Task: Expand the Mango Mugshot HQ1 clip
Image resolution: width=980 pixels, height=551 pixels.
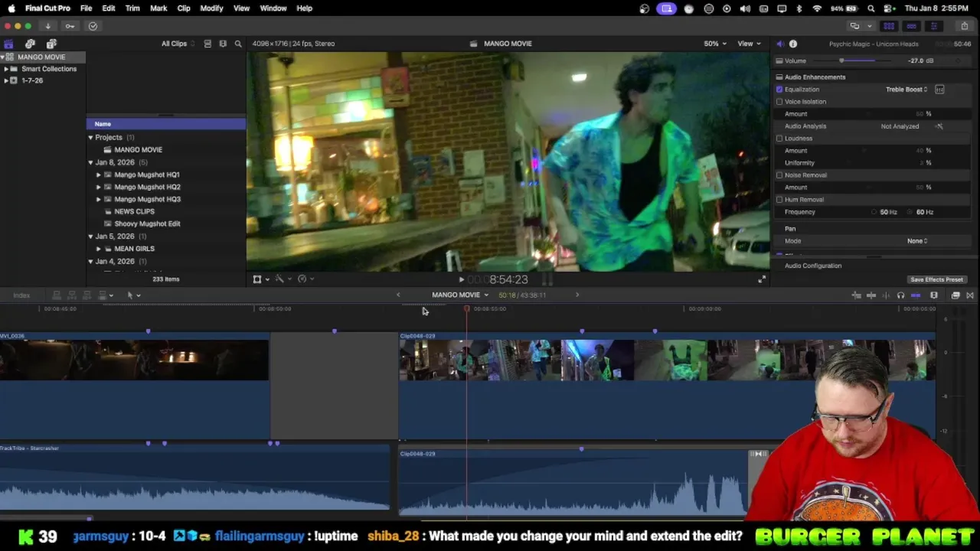Action: [x=98, y=174]
